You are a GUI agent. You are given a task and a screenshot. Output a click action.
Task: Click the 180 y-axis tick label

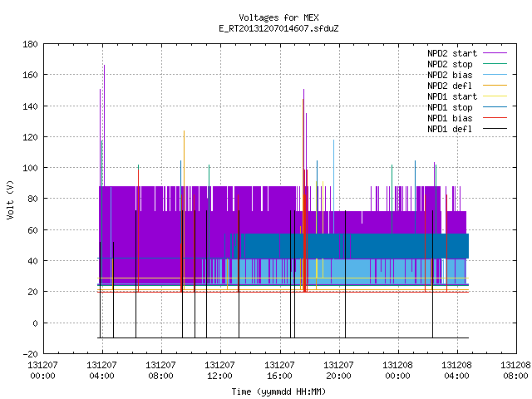[30, 44]
